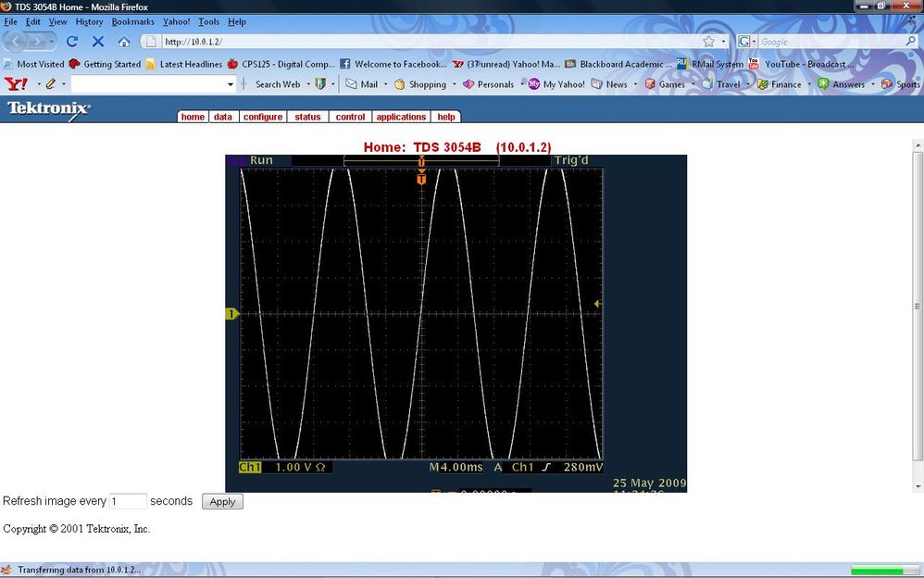Bookmark this page with the star icon
This screenshot has width=924, height=578.
click(709, 42)
